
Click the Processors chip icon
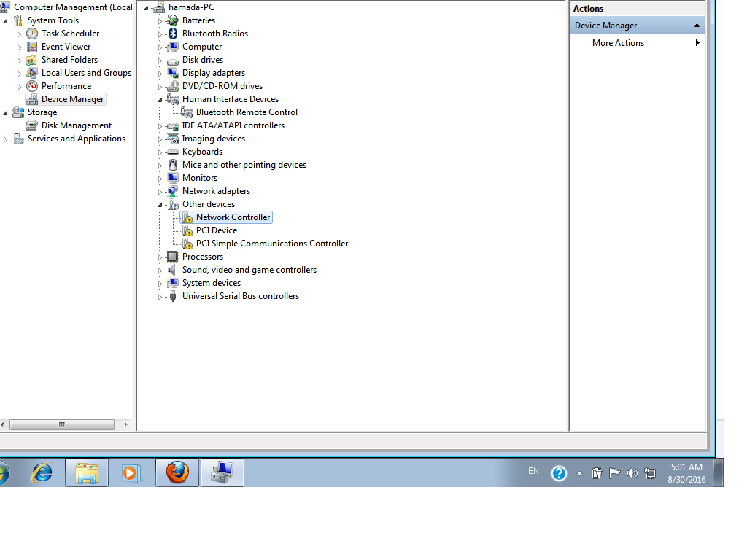coord(172,257)
